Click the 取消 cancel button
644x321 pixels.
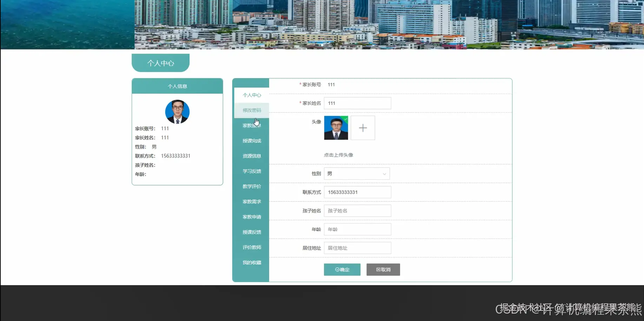click(x=383, y=269)
